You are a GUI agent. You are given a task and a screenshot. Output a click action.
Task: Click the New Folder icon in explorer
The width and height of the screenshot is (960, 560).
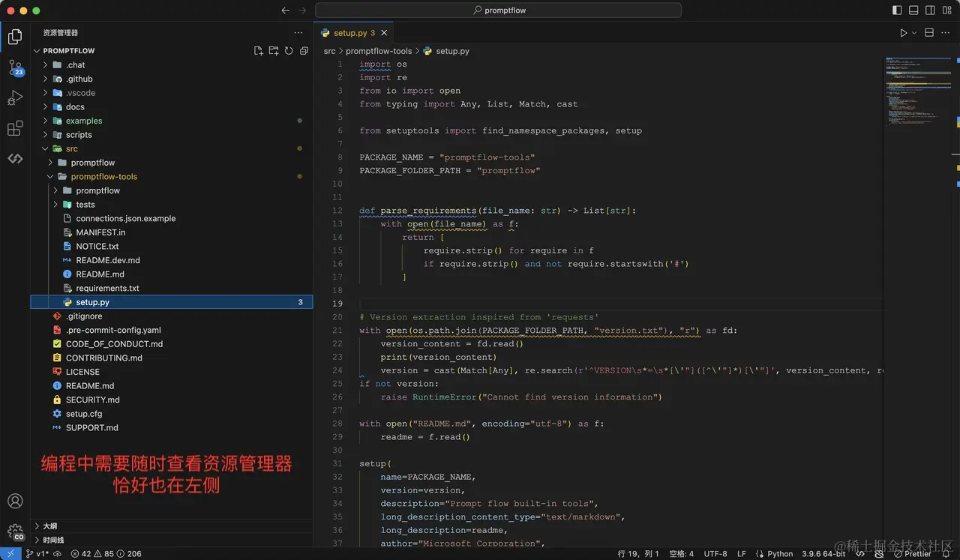[x=274, y=51]
